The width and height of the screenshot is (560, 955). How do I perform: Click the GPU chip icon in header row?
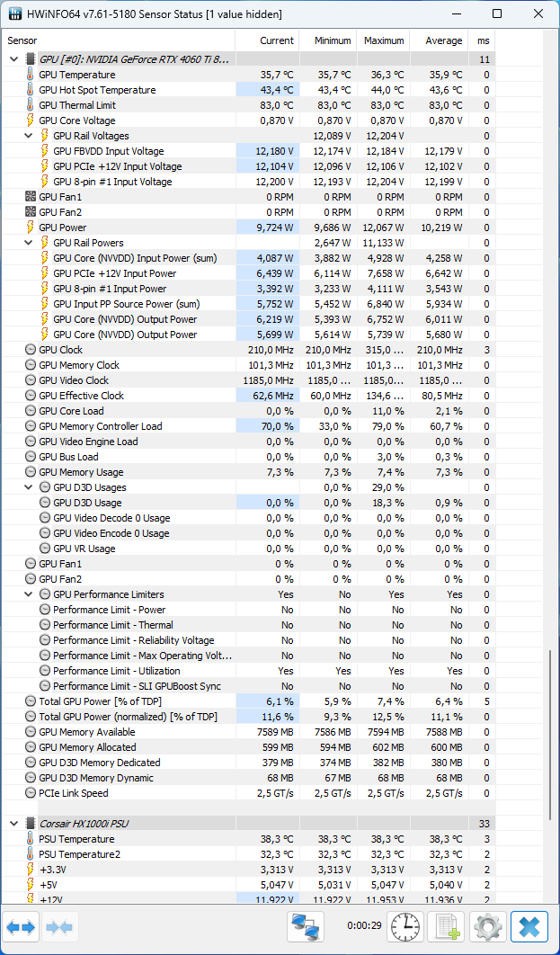tap(31, 59)
